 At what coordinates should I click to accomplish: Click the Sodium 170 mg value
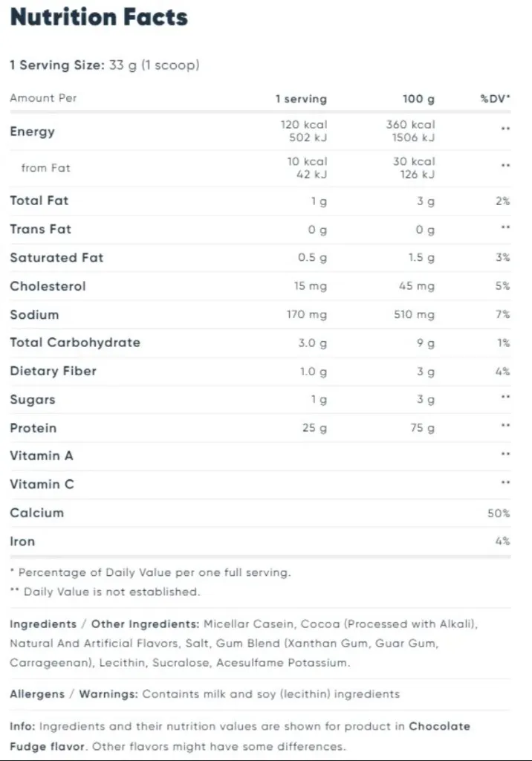[306, 315]
